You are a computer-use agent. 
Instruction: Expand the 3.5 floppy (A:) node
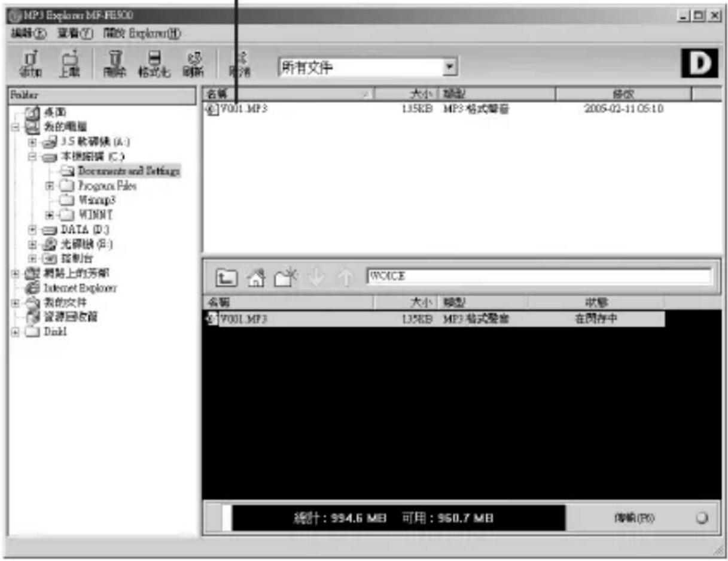tap(33, 142)
